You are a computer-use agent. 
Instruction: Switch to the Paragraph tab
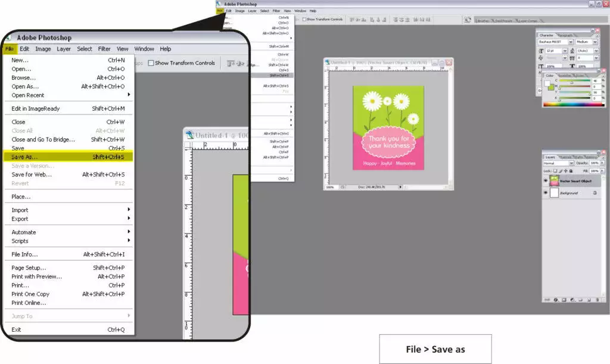[565, 35]
